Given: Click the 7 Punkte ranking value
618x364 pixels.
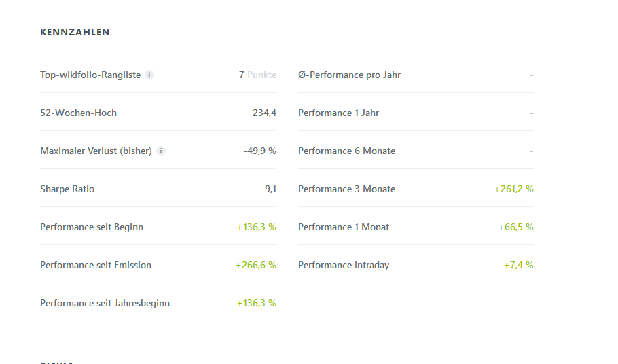Looking at the screenshot, I should coord(257,75).
